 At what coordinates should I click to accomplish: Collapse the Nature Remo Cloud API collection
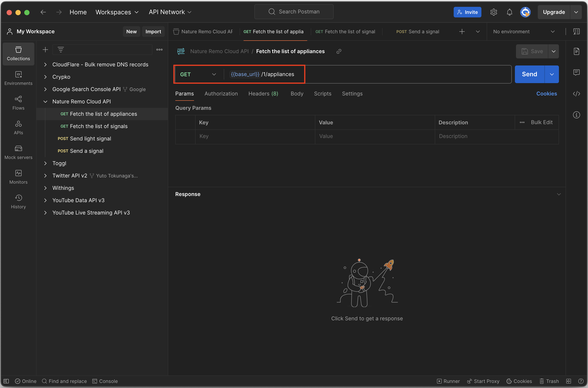(x=45, y=101)
